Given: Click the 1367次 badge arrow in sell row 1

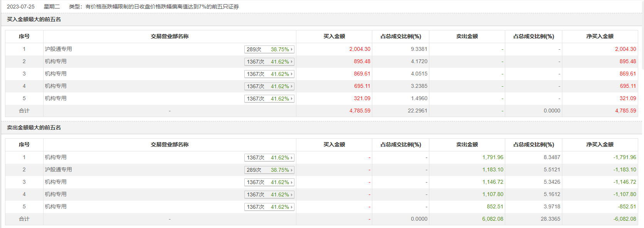Looking at the screenshot, I should coord(292,158).
